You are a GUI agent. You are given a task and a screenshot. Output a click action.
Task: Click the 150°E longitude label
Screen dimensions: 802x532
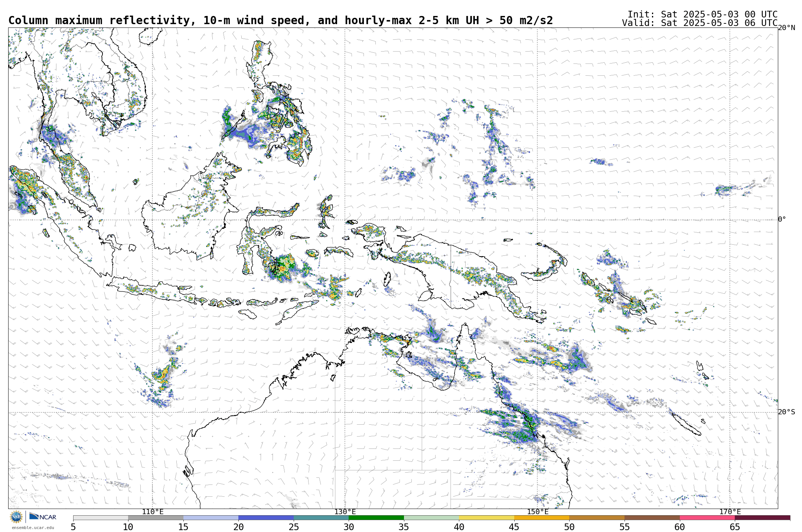[538, 512]
